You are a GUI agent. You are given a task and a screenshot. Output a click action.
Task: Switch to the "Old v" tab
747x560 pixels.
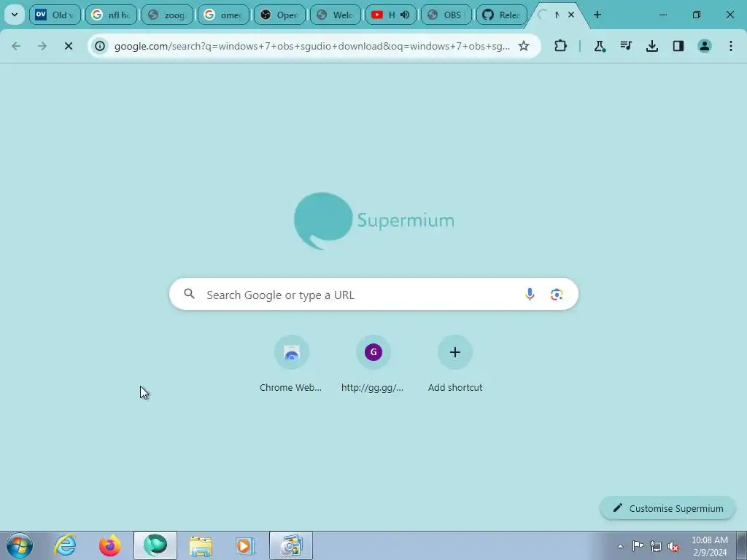click(55, 15)
